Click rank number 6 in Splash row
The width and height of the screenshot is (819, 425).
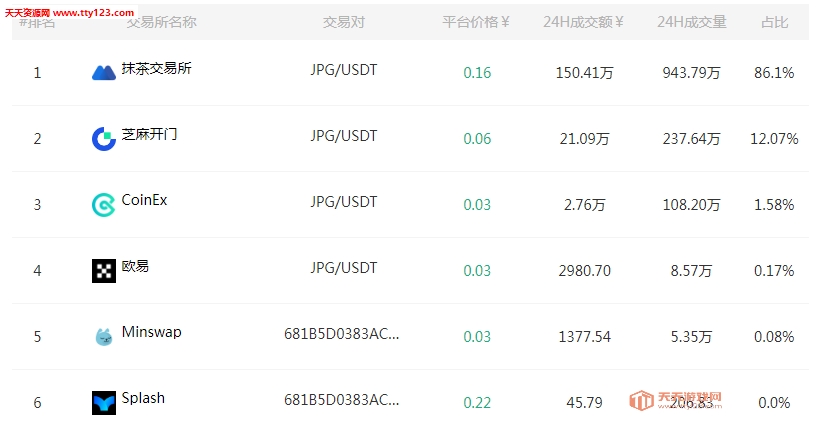[x=37, y=403]
